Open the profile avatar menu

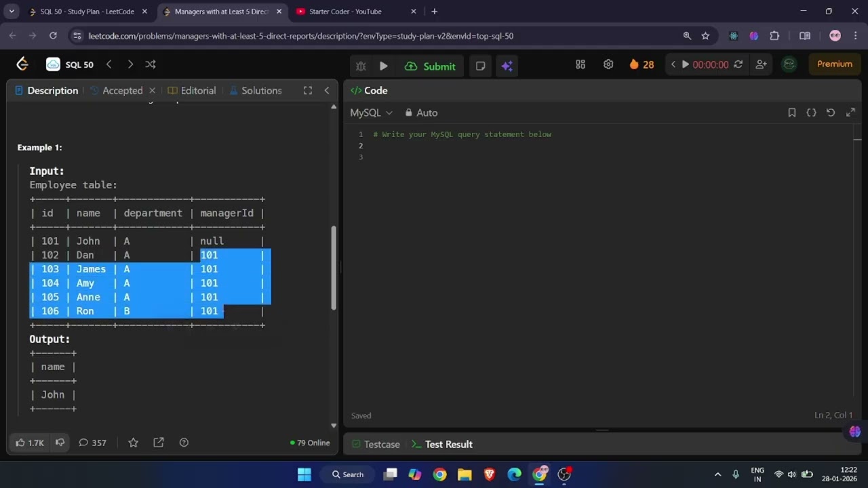pyautogui.click(x=789, y=64)
